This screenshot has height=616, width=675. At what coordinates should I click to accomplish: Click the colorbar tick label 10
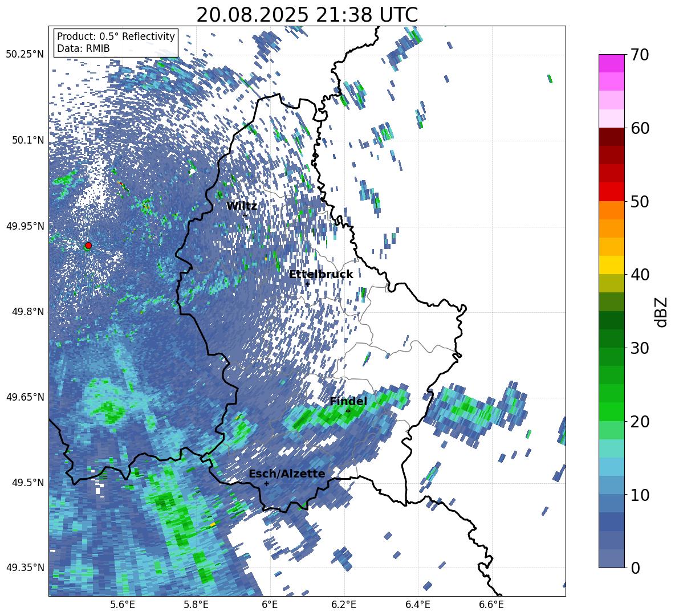click(640, 495)
